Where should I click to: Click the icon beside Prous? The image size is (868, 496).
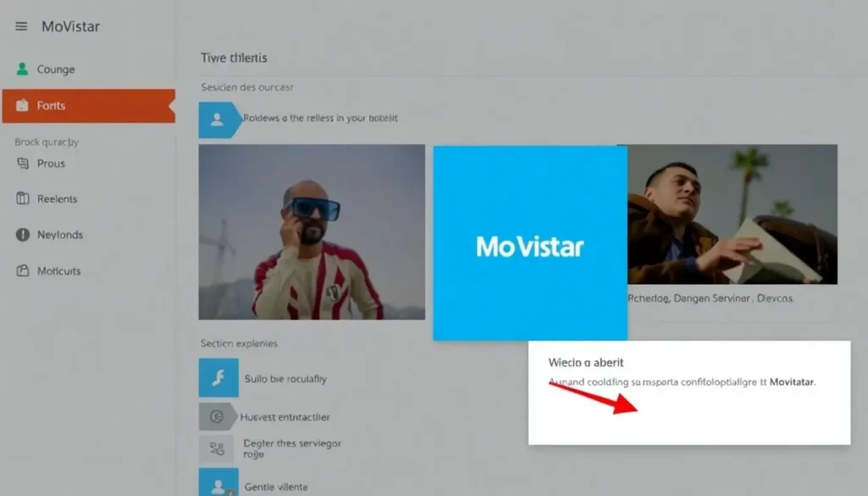click(23, 164)
